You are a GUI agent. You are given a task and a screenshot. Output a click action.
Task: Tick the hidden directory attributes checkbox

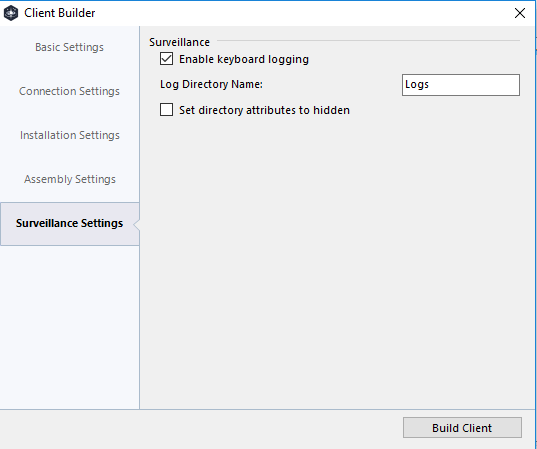[x=166, y=110]
